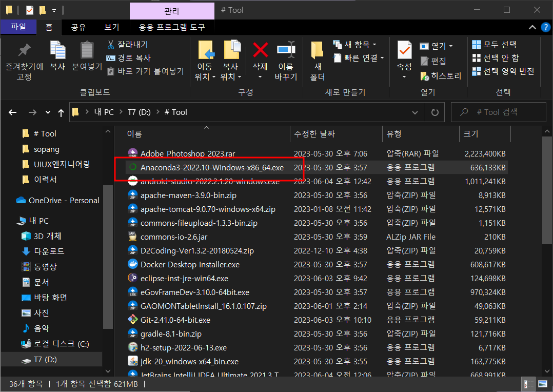Create 새 폴더 (New folder)
Viewport: 553px width, 392px height.
tap(317, 61)
